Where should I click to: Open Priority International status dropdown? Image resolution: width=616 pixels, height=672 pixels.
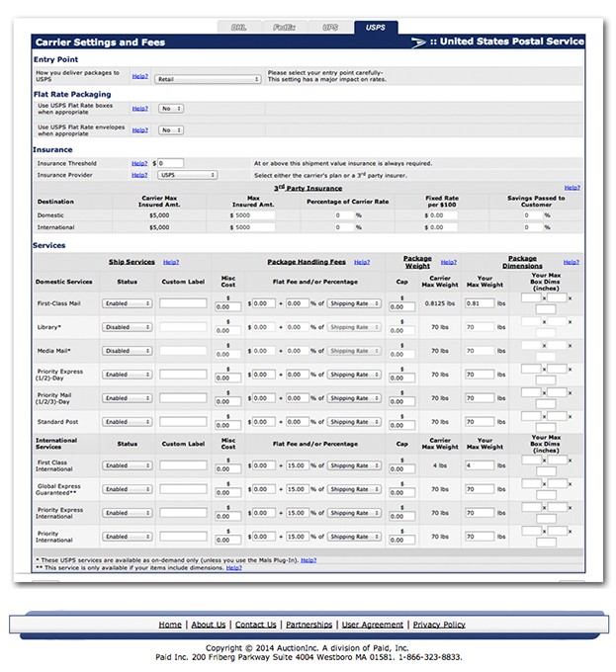(x=128, y=537)
